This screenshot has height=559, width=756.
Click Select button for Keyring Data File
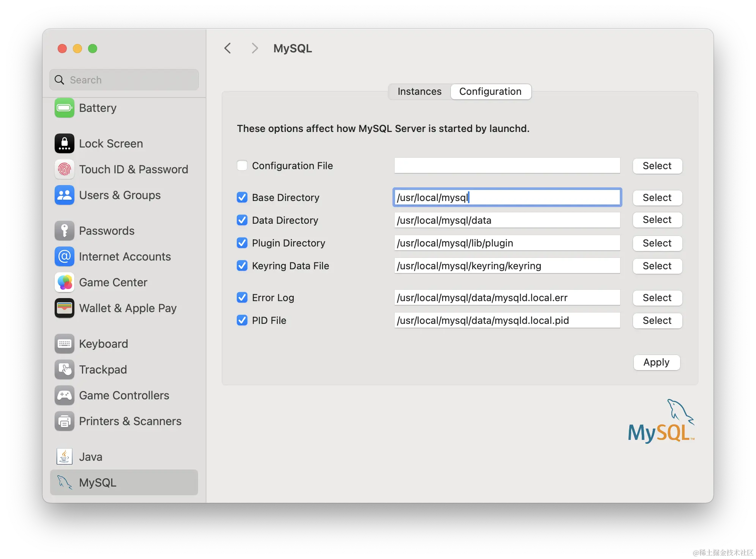[x=657, y=266]
